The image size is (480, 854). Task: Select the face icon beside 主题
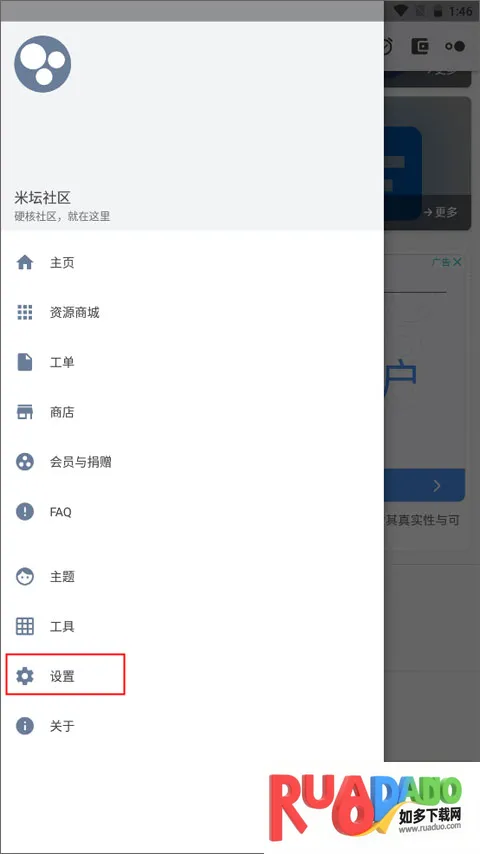(x=25, y=576)
